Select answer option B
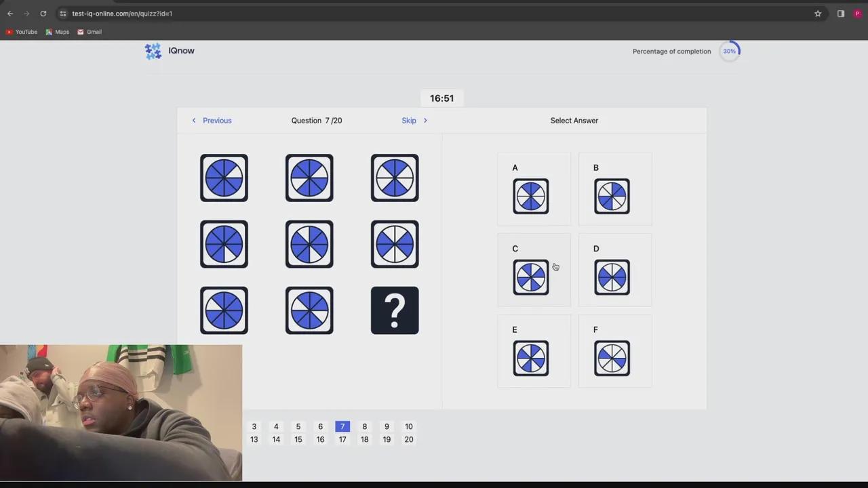868x488 pixels. pos(615,189)
